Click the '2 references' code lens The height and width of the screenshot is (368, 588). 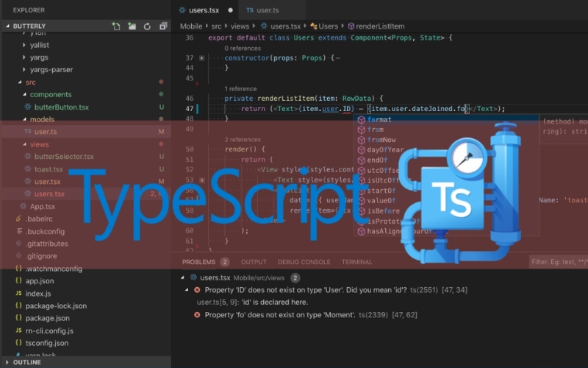click(x=243, y=139)
